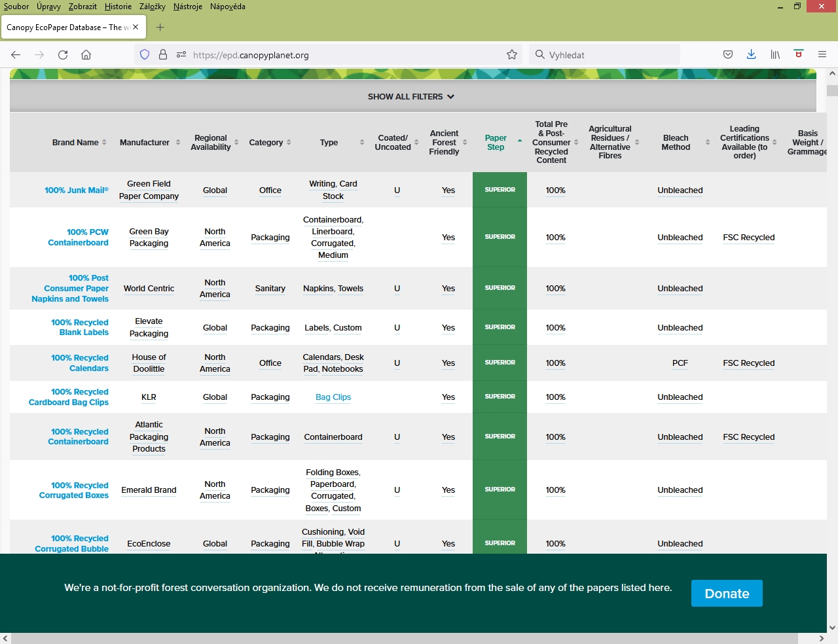This screenshot has height=644, width=838.
Task: Open 100% Recycled Blank Labels link
Action: [80, 327]
